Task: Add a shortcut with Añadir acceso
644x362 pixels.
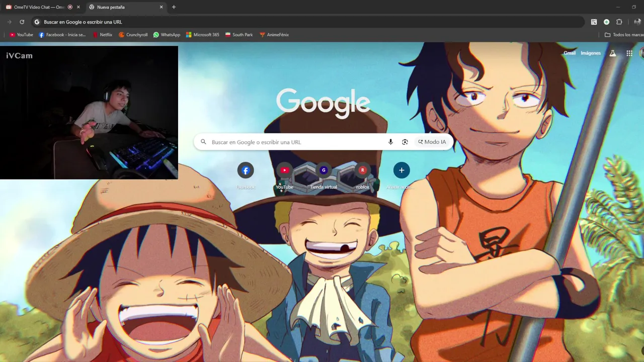Action: [x=401, y=176]
